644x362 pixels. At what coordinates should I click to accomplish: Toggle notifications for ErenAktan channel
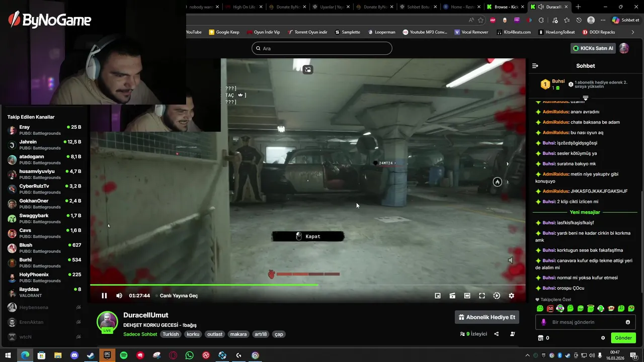point(78,322)
